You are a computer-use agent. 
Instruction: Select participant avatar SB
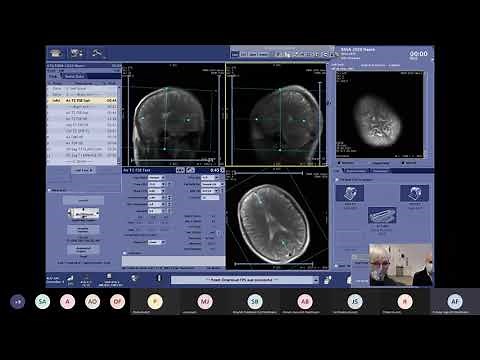255,301
